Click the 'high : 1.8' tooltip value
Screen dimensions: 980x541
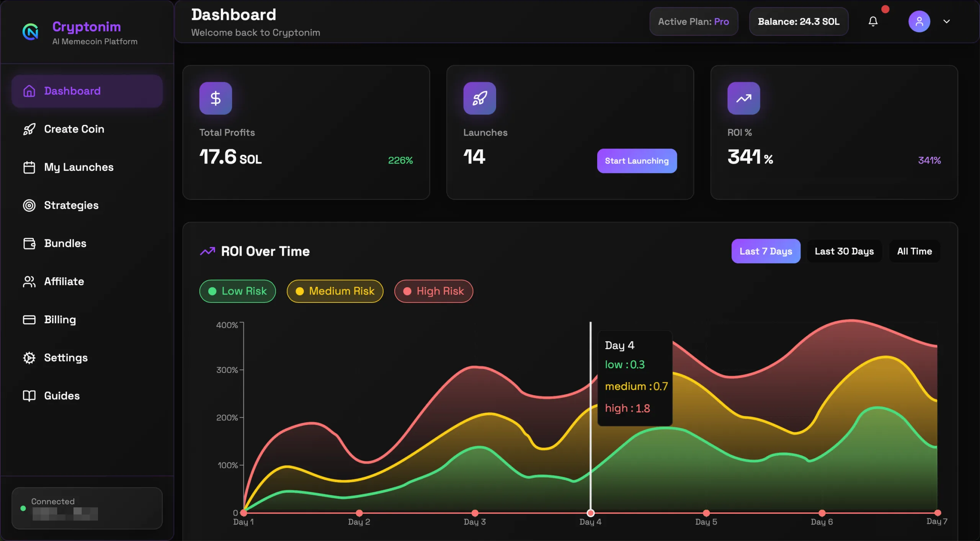click(627, 409)
